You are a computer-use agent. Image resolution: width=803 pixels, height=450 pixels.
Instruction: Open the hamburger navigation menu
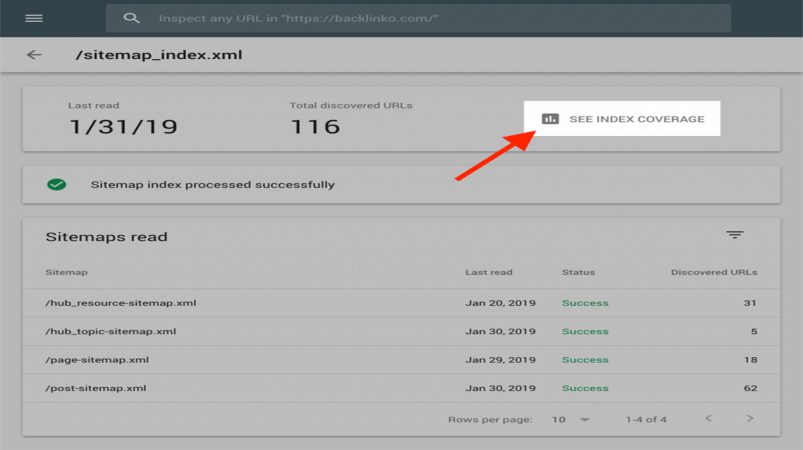click(34, 18)
